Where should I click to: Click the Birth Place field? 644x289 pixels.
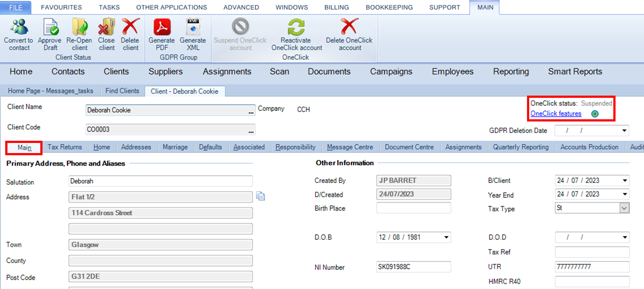click(x=414, y=208)
